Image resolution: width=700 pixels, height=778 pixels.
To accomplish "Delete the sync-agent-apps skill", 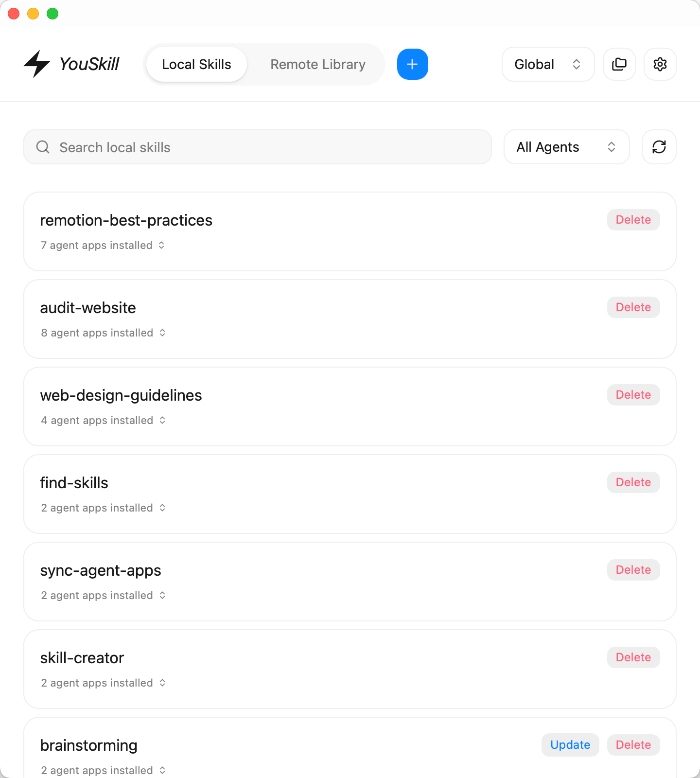I will point(633,569).
